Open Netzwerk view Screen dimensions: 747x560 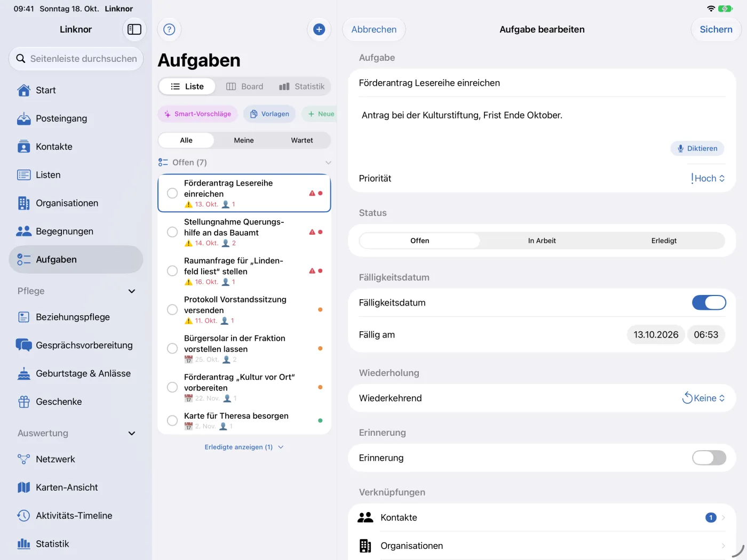click(x=76, y=459)
